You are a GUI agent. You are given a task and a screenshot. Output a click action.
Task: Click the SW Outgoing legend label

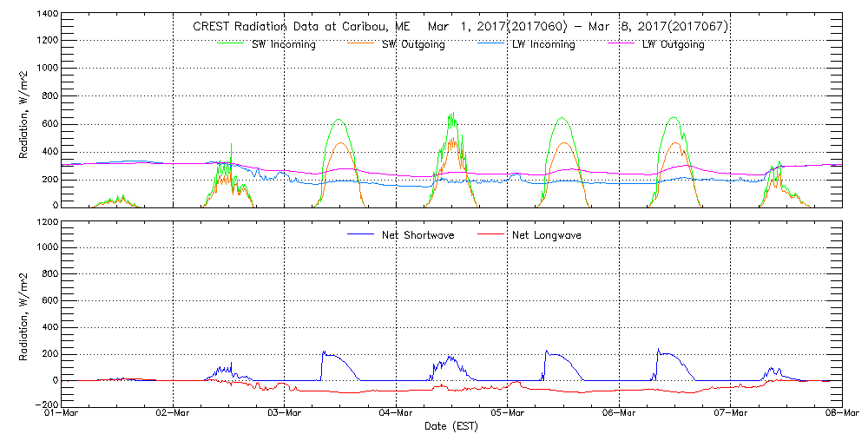(413, 45)
